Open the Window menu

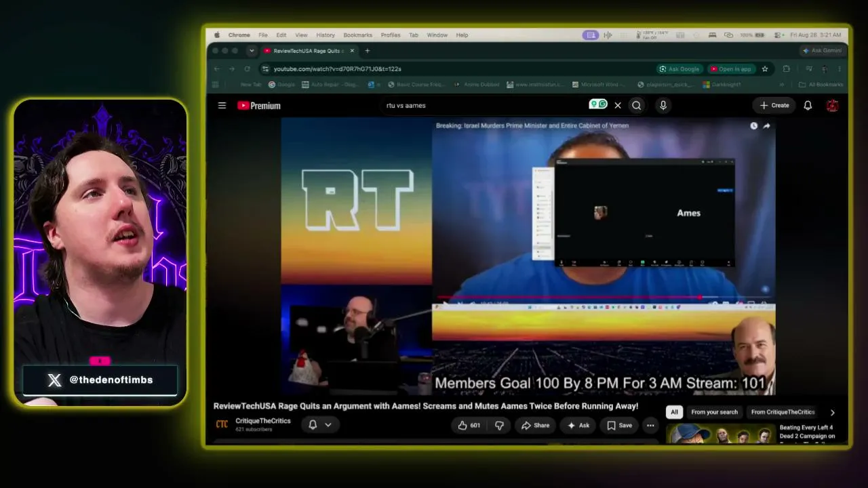pos(437,35)
